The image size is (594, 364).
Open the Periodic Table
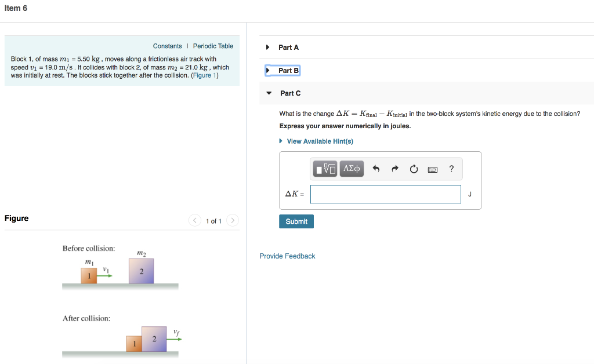tap(212, 46)
